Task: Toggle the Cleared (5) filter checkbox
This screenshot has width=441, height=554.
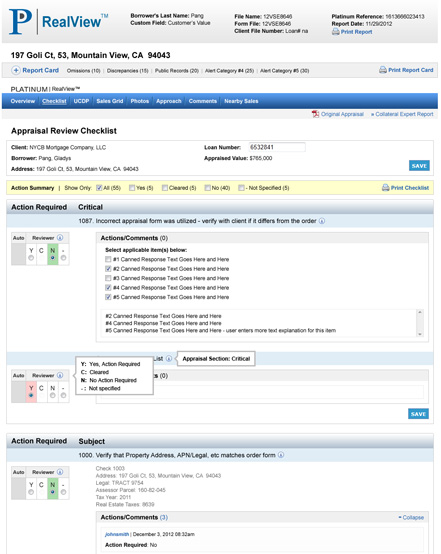Action: [x=165, y=188]
